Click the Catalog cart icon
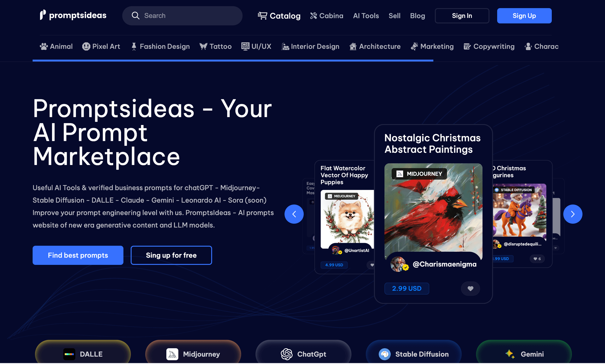The width and height of the screenshot is (605, 364). pyautogui.click(x=262, y=15)
